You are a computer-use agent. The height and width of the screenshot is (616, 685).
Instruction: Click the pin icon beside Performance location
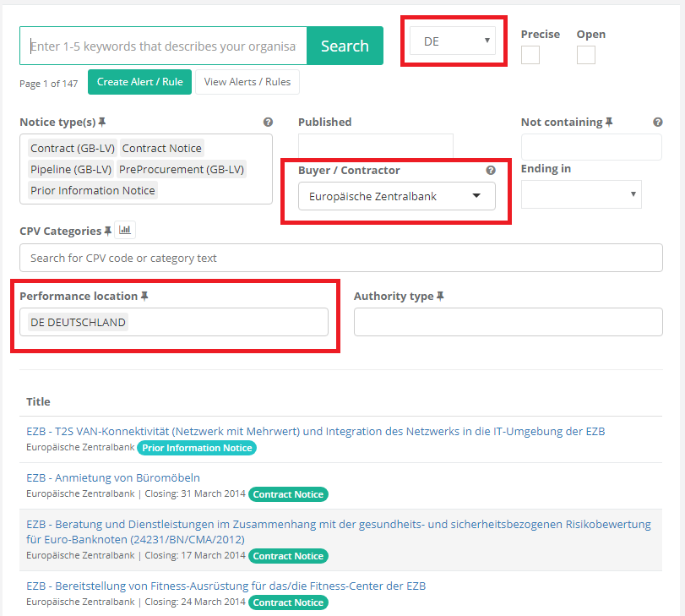pos(144,297)
